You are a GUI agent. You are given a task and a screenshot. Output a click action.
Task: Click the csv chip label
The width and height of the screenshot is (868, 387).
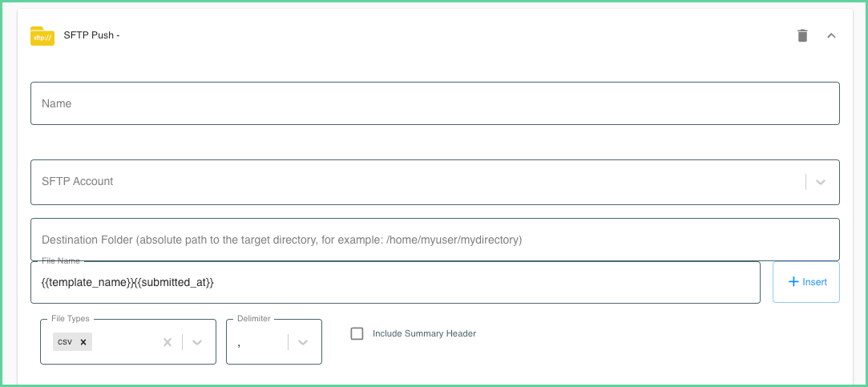65,342
